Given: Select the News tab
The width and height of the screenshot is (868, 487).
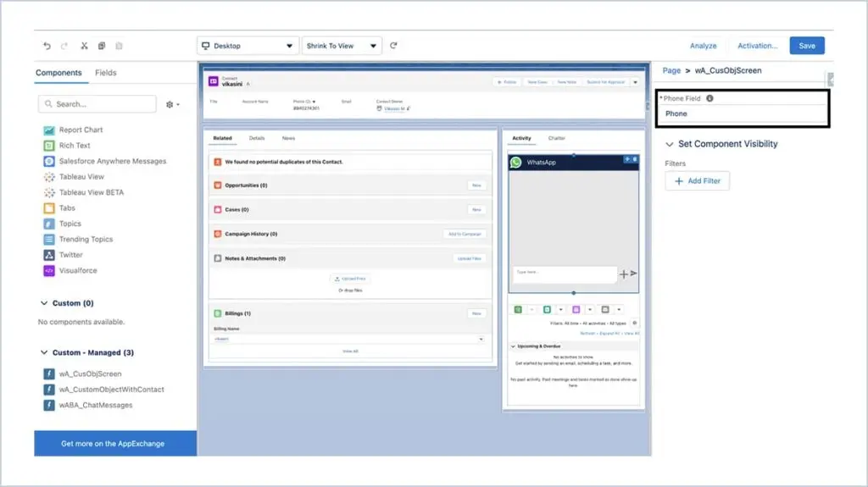Looking at the screenshot, I should pos(288,138).
